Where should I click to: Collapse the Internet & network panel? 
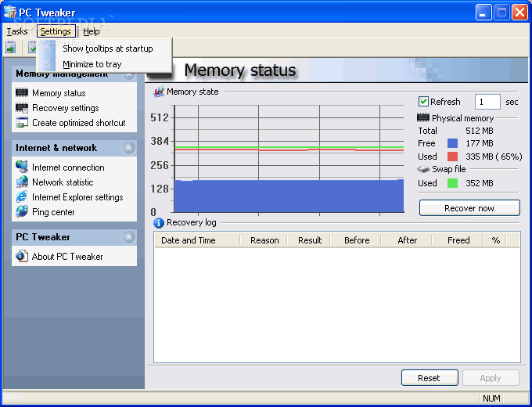pos(129,148)
